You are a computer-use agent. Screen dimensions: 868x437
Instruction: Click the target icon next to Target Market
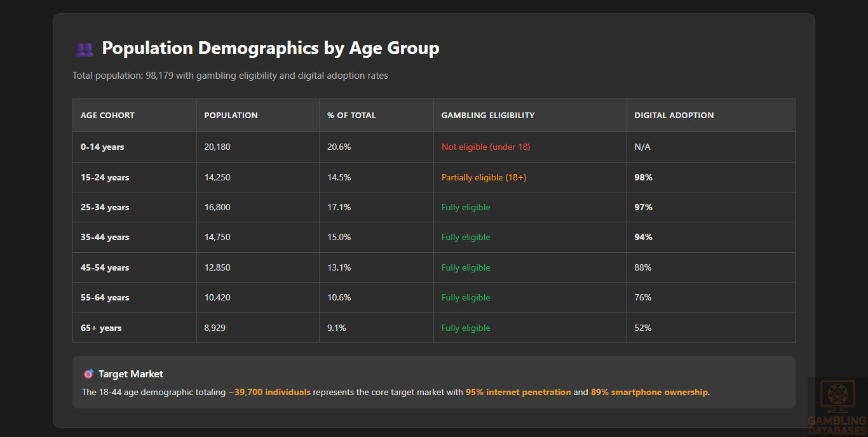click(88, 374)
